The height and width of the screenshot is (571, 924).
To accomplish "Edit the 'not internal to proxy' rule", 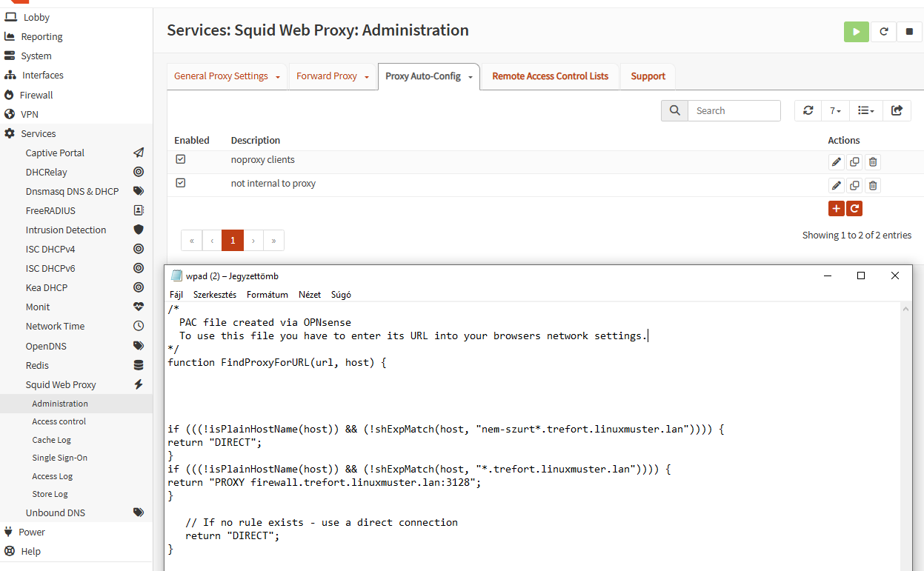I will point(837,186).
